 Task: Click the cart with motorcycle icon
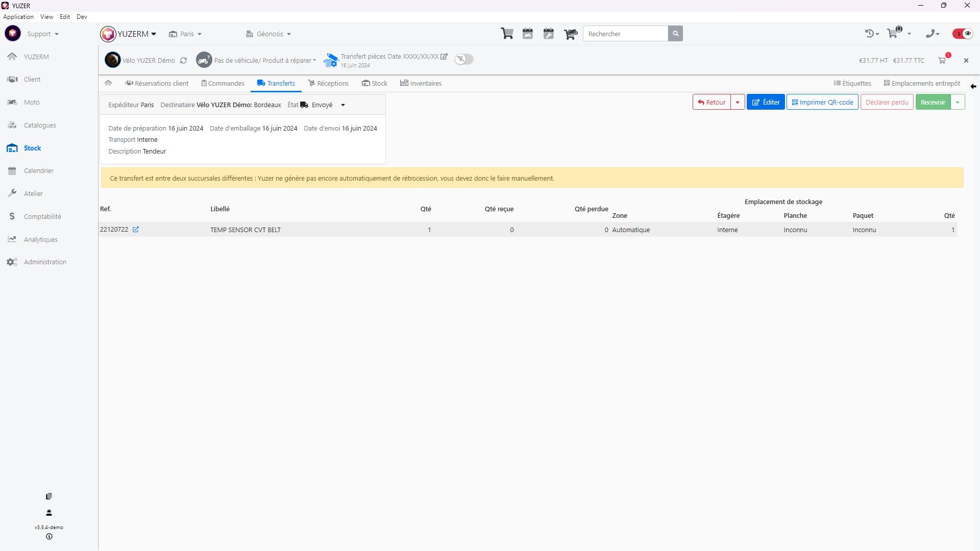click(x=570, y=34)
